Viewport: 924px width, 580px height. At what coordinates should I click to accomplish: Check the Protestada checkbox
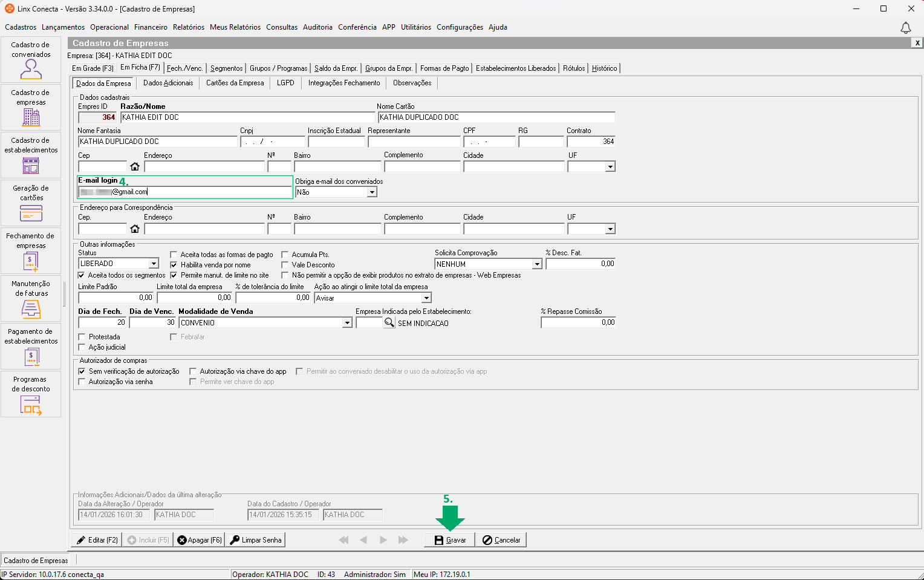82,337
